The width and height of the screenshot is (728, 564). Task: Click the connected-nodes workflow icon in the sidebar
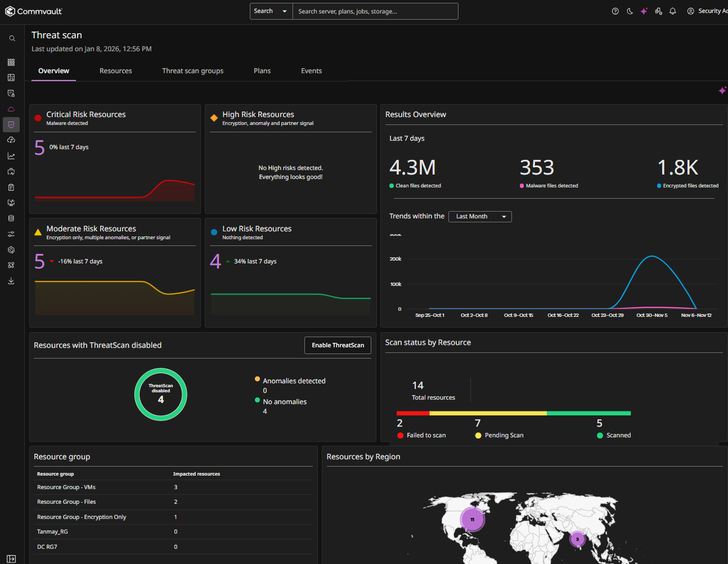[x=11, y=265]
